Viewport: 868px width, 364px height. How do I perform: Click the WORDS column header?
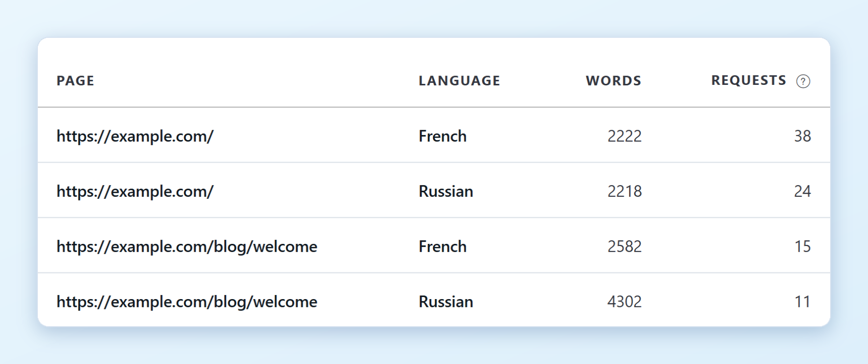[x=613, y=81]
